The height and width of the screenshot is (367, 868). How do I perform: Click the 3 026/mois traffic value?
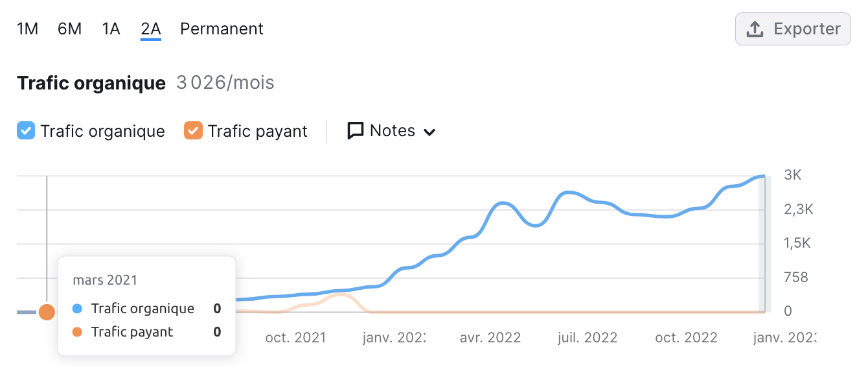(x=225, y=83)
